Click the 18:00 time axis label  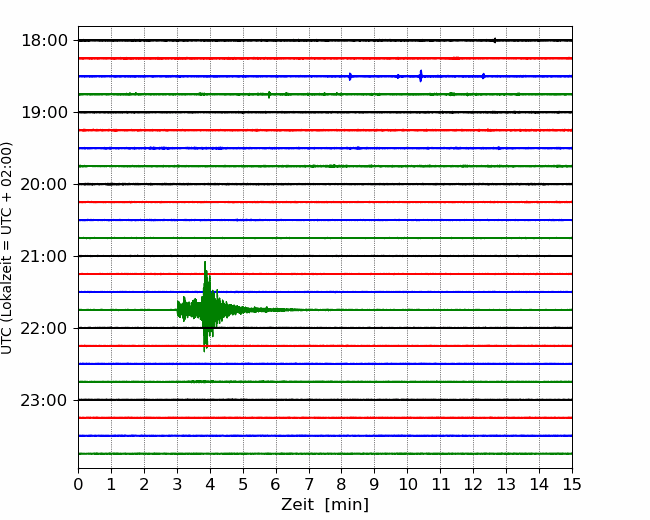tap(44, 41)
